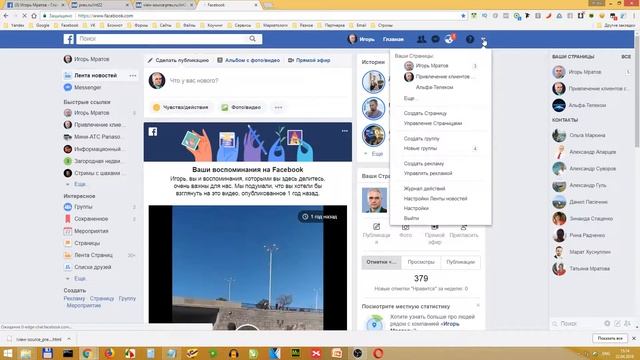Click Рекламу link under Создать
The height and width of the screenshot is (360, 640).
pos(74,298)
